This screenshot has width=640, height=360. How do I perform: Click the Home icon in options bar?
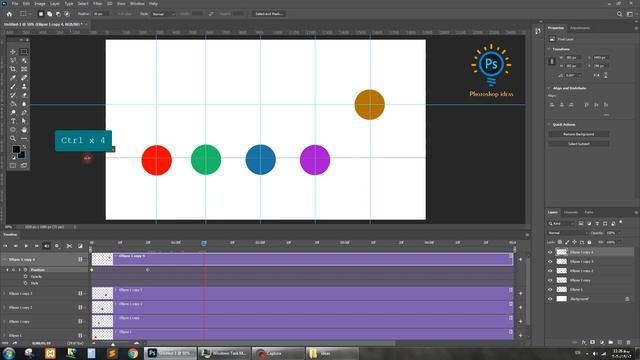coord(9,14)
